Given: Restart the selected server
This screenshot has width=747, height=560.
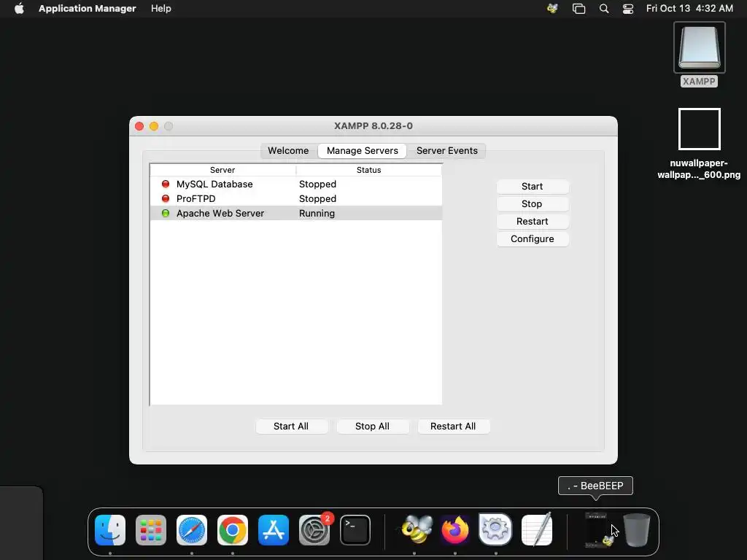Looking at the screenshot, I should (x=532, y=222).
